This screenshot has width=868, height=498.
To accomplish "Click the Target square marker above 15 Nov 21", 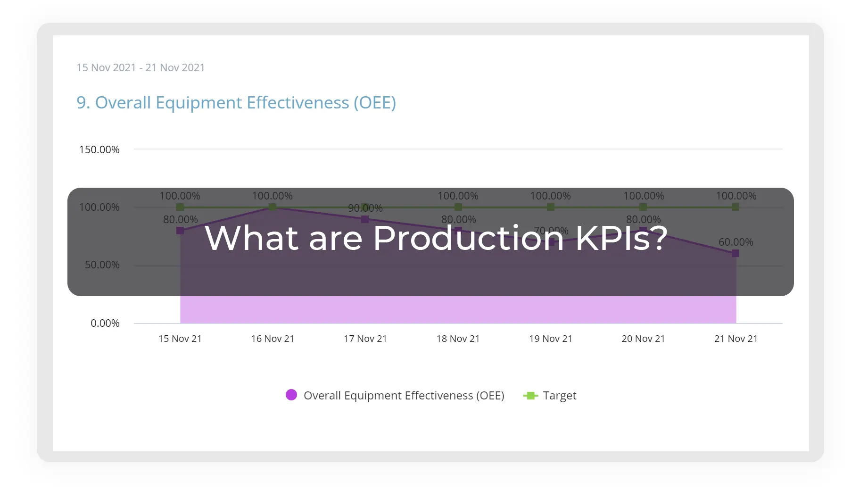I will (x=180, y=207).
